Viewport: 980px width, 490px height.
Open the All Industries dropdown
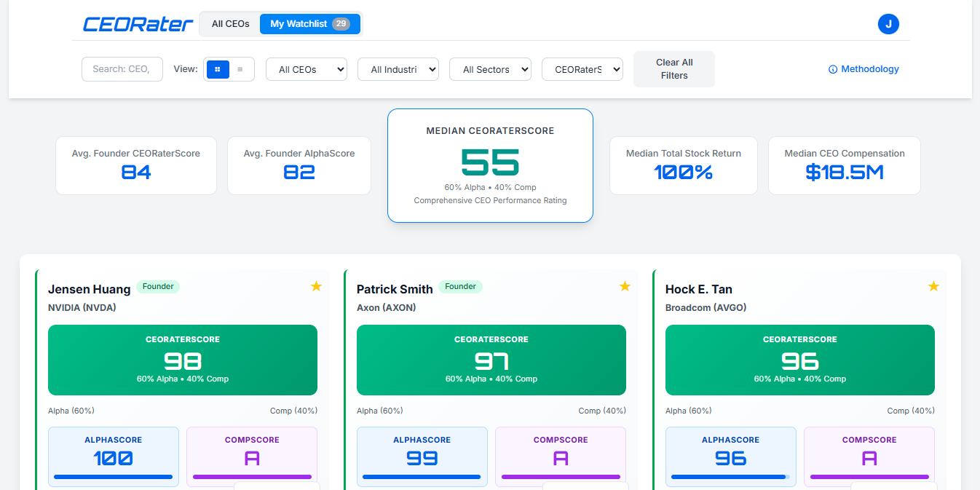click(x=398, y=69)
